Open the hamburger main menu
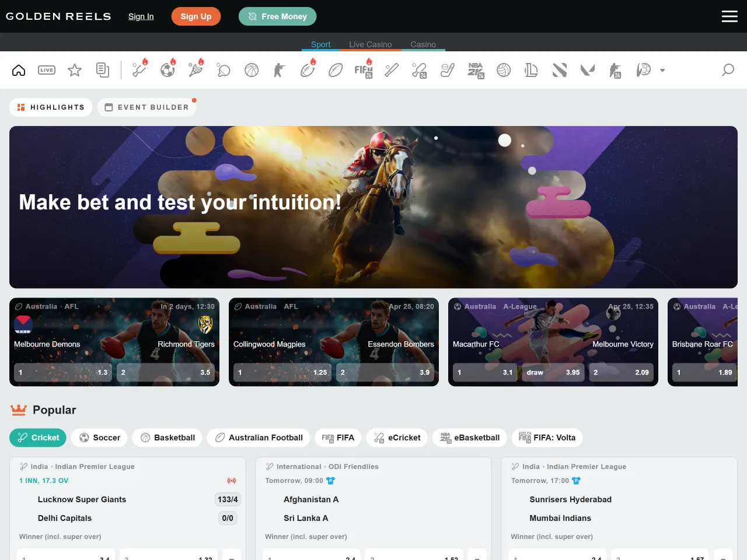 [729, 16]
